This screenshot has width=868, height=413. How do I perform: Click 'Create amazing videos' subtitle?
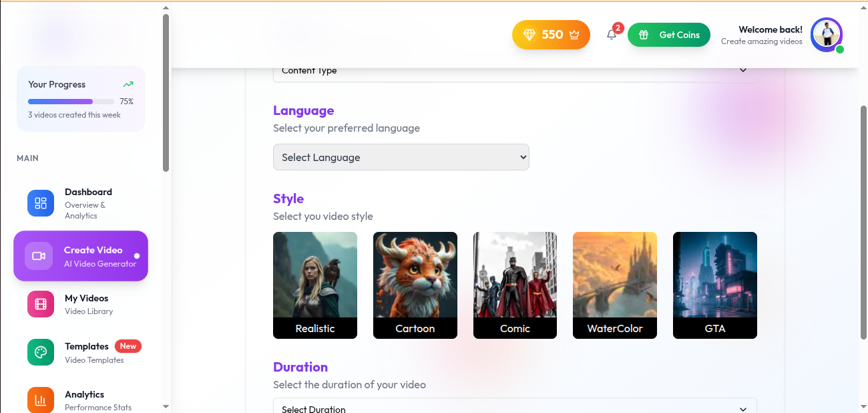tap(762, 41)
